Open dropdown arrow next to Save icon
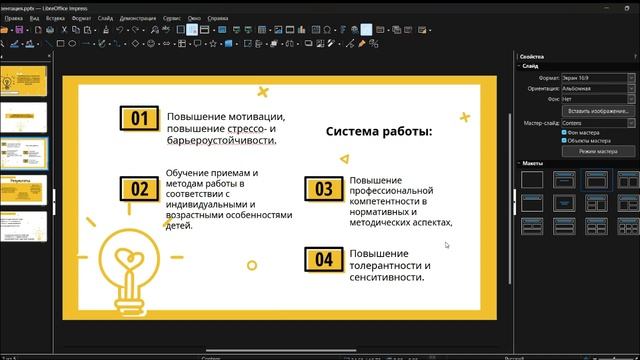The width and height of the screenshot is (640, 360). click(27, 30)
